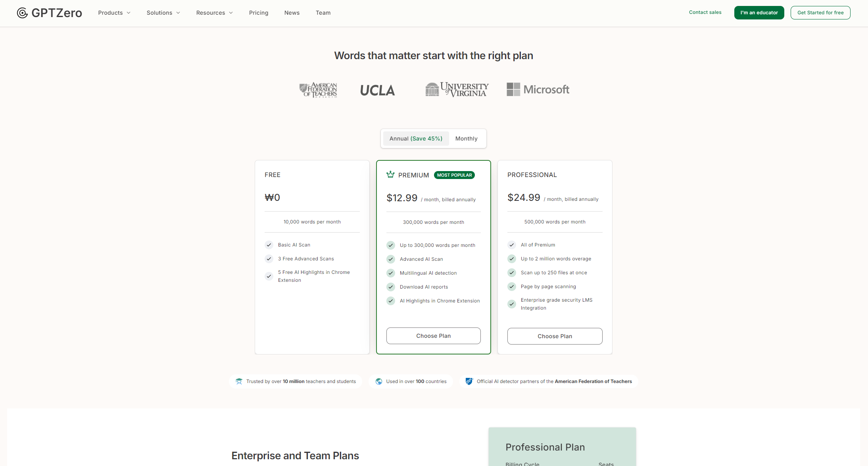
Task: Click checkmark beside Up to 2 million words overage
Action: tap(512, 259)
